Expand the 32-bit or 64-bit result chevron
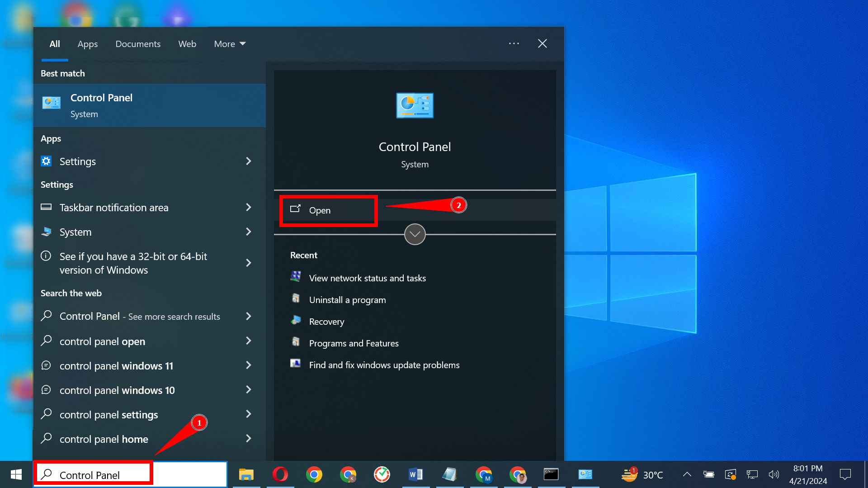The width and height of the screenshot is (868, 488). click(248, 263)
